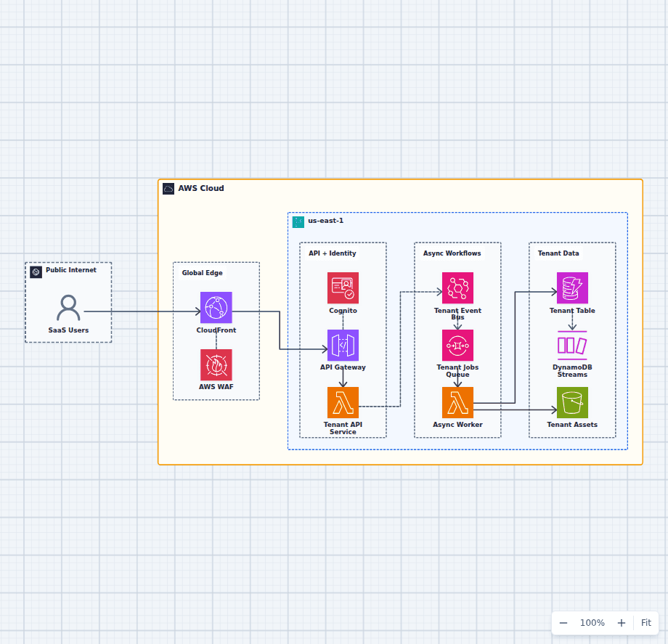Select the SaaS Users person icon

[68, 308]
